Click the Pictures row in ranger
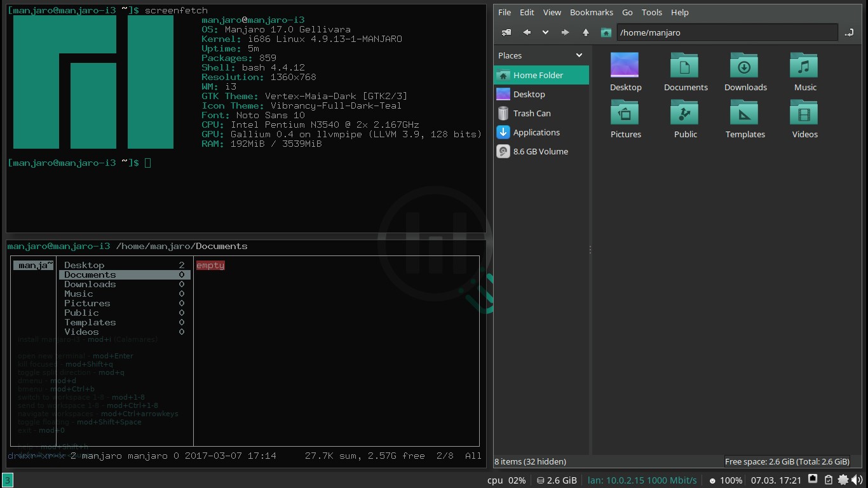The image size is (868, 488). coord(125,303)
